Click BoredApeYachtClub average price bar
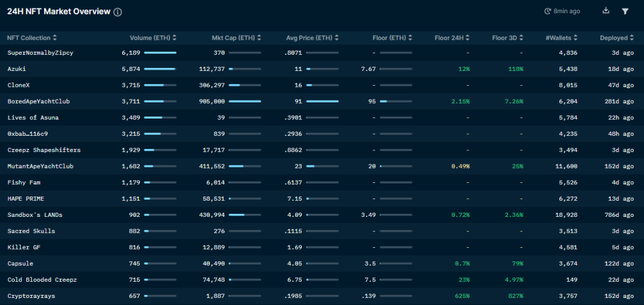644x305 pixels. coord(323,101)
